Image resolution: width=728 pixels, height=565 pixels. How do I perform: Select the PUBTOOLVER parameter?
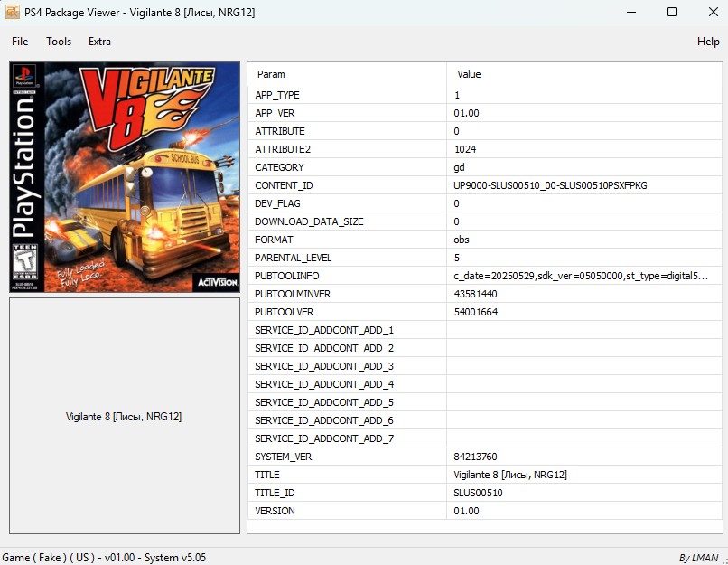click(x=285, y=312)
